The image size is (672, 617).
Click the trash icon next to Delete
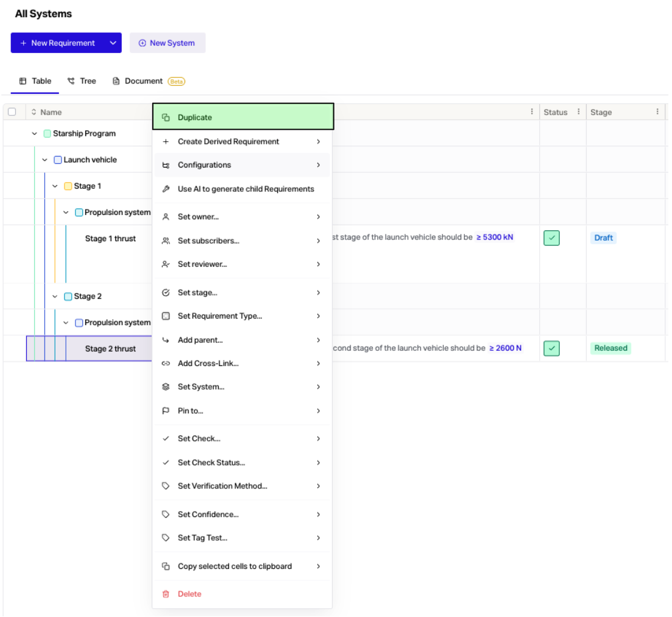tap(166, 594)
